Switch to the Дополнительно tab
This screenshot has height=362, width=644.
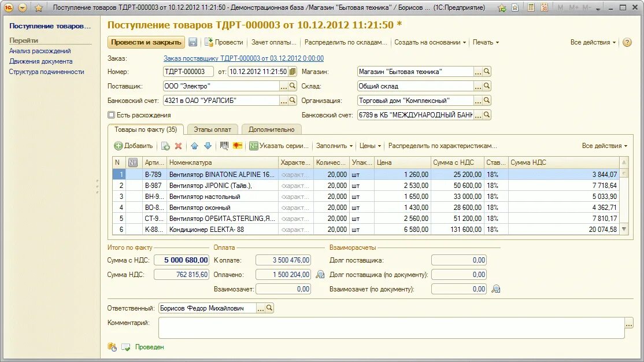(x=271, y=130)
